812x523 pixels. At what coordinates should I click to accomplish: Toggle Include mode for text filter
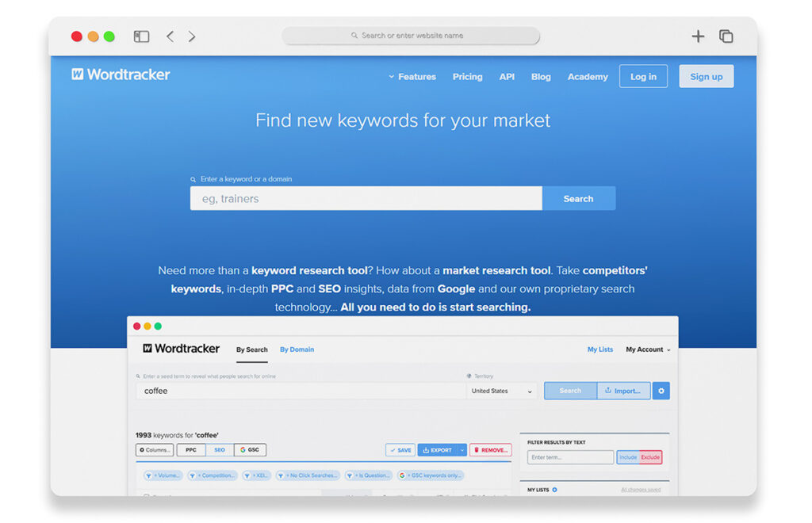tap(628, 457)
